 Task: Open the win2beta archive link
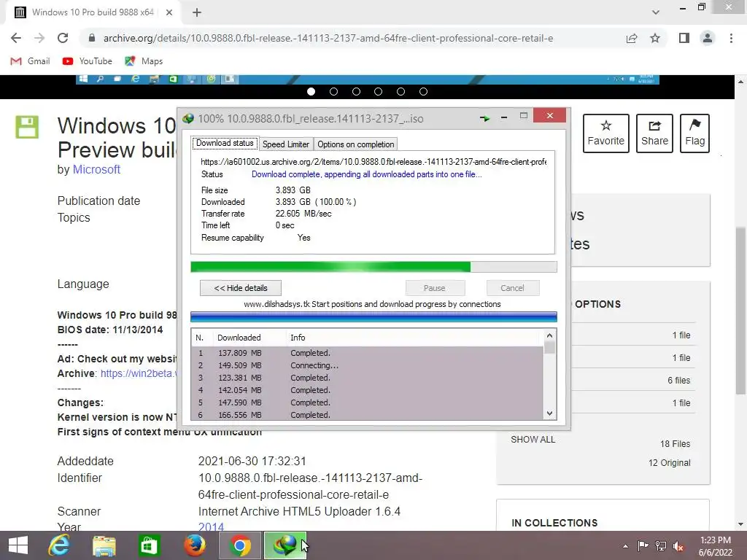[x=139, y=373]
